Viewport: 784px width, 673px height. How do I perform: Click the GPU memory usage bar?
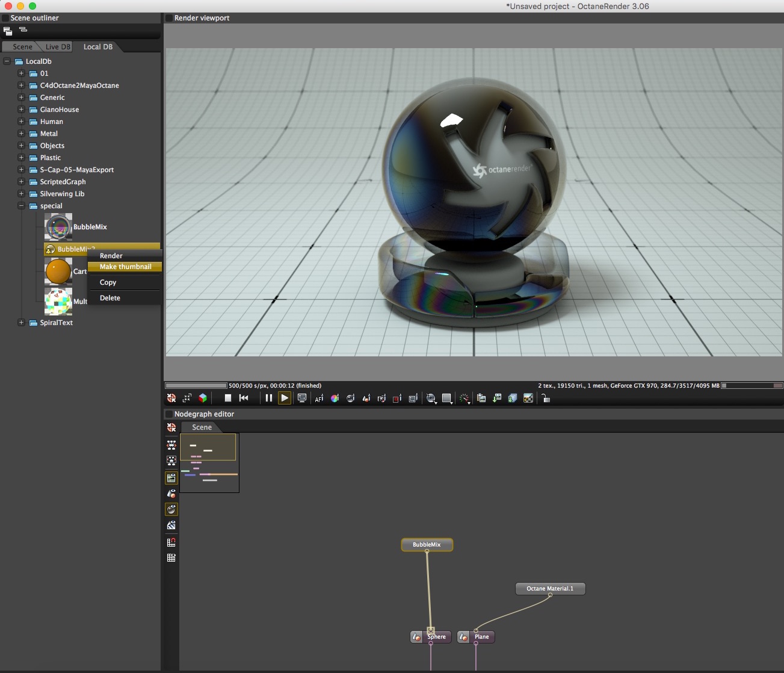[752, 386]
